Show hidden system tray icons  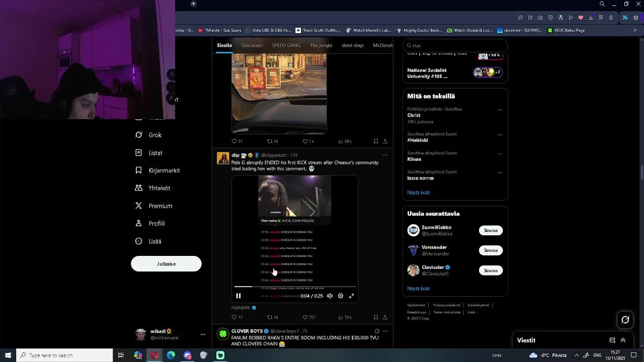[577, 355]
